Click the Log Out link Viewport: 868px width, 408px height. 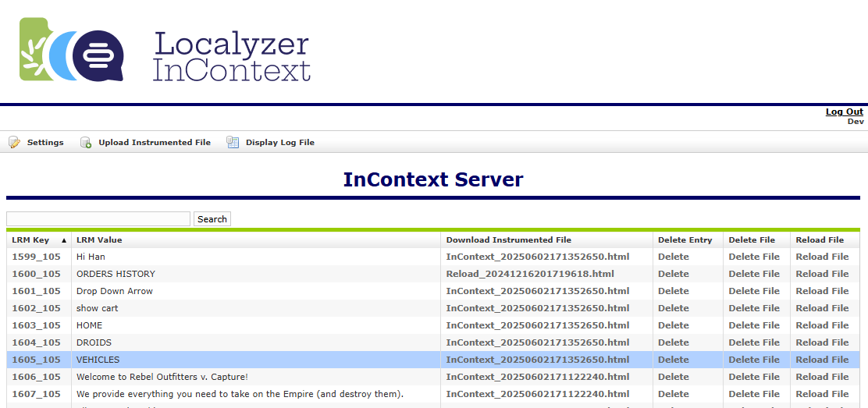[844, 112]
